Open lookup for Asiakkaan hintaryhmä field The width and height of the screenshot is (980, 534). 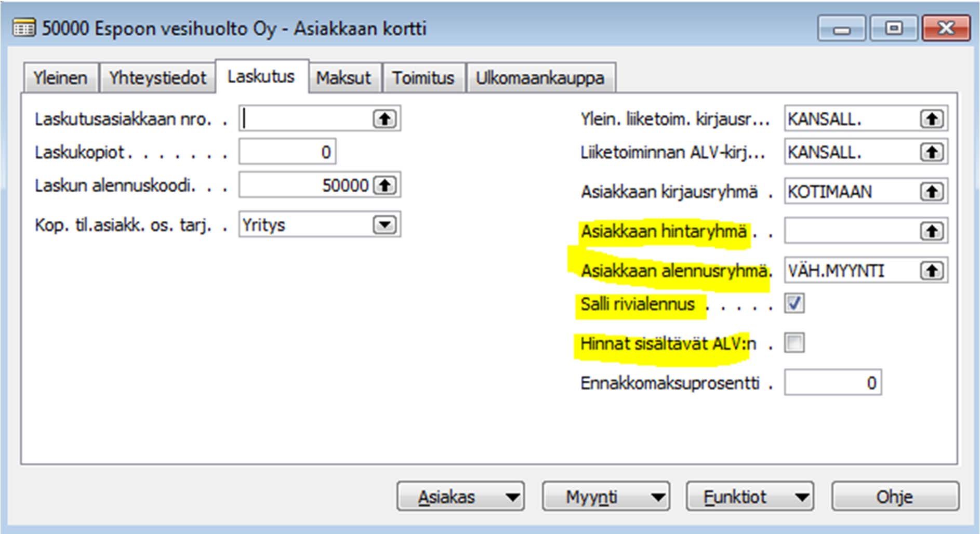tap(932, 231)
